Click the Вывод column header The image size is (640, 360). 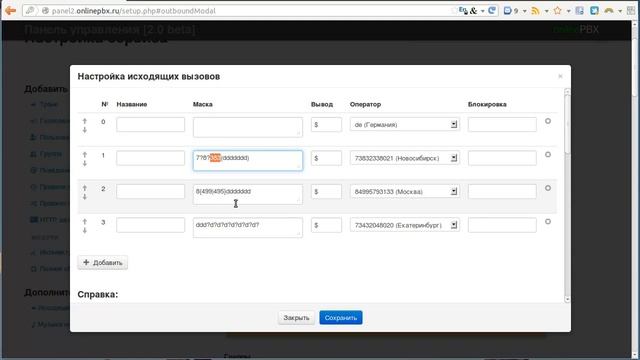(x=322, y=104)
